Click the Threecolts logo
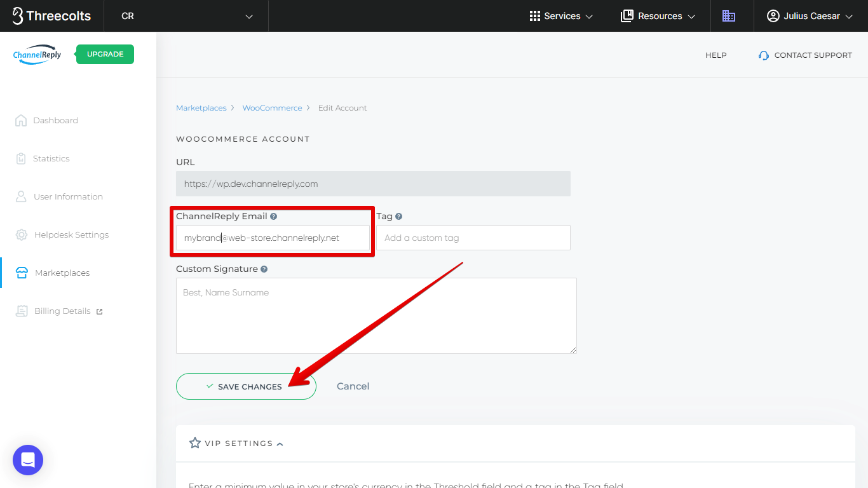This screenshot has width=868, height=488. coord(51,16)
